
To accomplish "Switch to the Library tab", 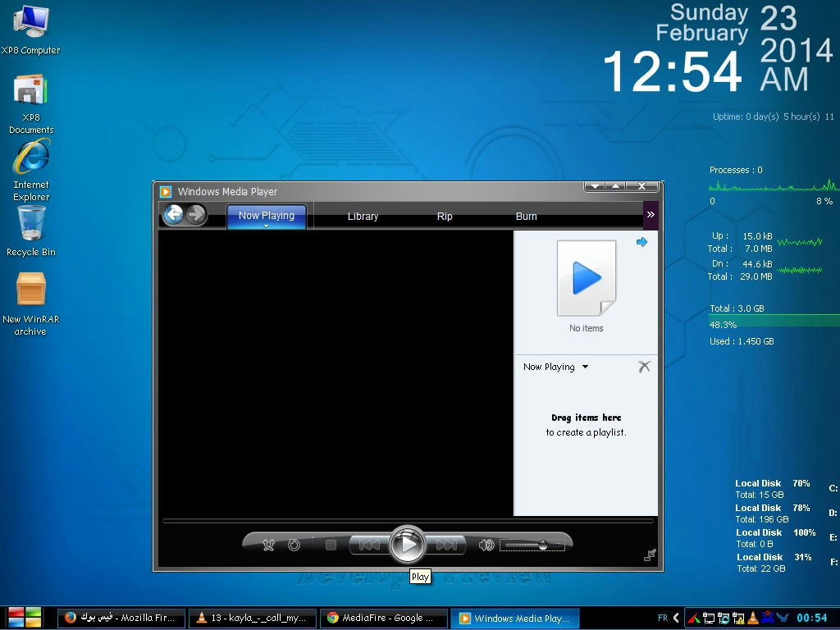I will [x=363, y=217].
